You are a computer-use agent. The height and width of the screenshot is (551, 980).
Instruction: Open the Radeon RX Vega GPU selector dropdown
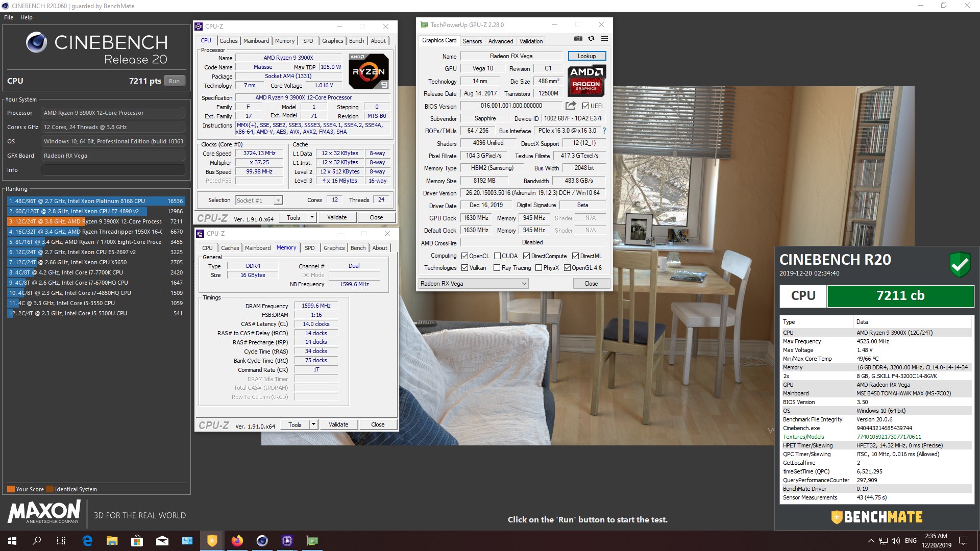point(473,284)
